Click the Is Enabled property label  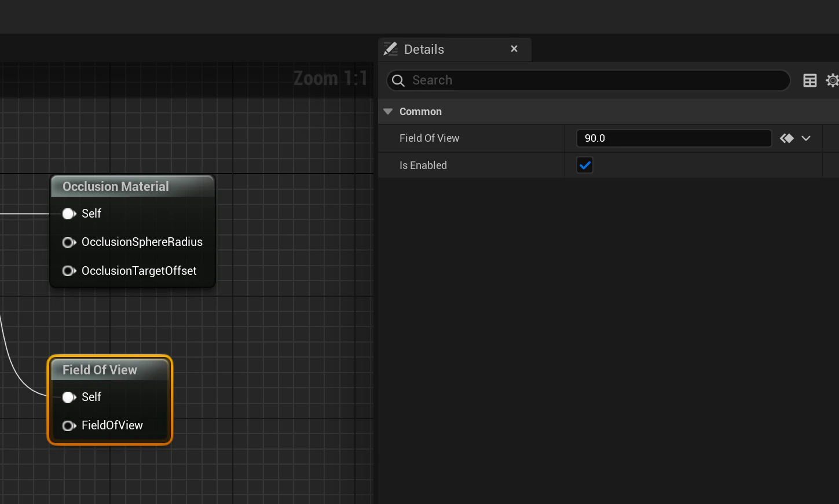click(423, 165)
